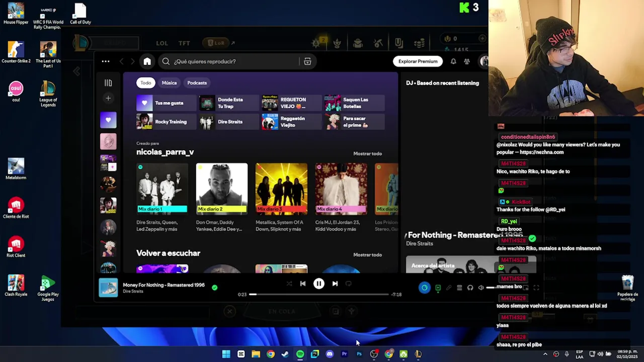Toggle lyrics microphone icon

[448, 288]
